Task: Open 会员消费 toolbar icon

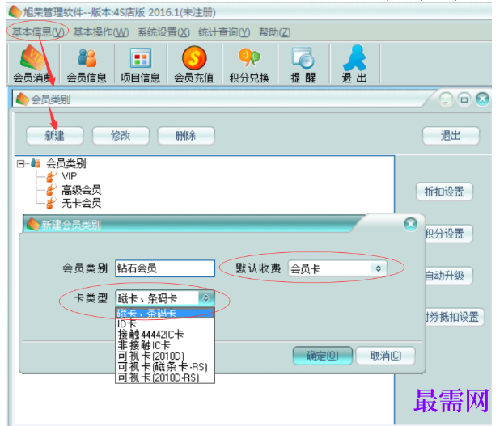Action: [32, 64]
